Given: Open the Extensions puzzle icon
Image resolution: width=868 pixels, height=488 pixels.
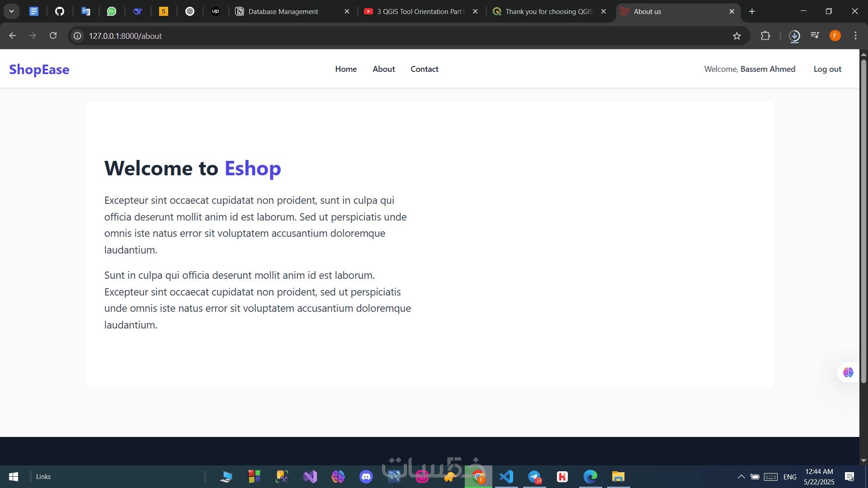Looking at the screenshot, I should (x=765, y=36).
